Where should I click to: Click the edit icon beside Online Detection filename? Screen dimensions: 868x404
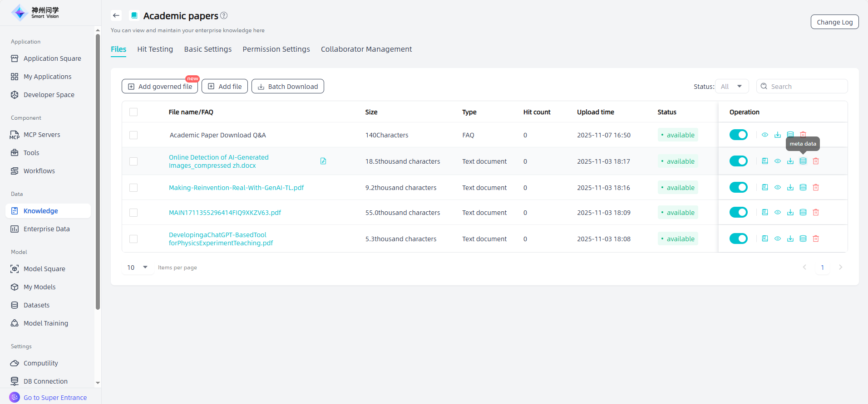323,161
